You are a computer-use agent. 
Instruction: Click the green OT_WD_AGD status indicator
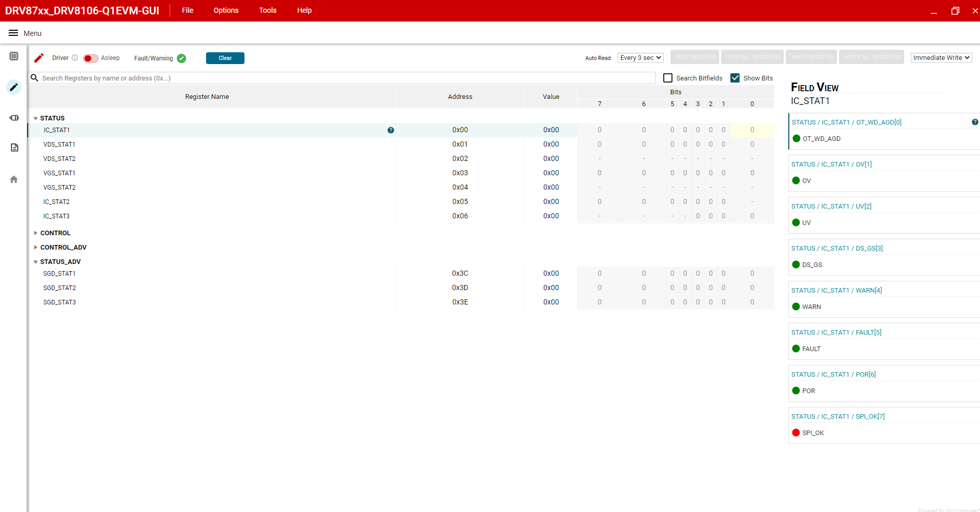797,138
